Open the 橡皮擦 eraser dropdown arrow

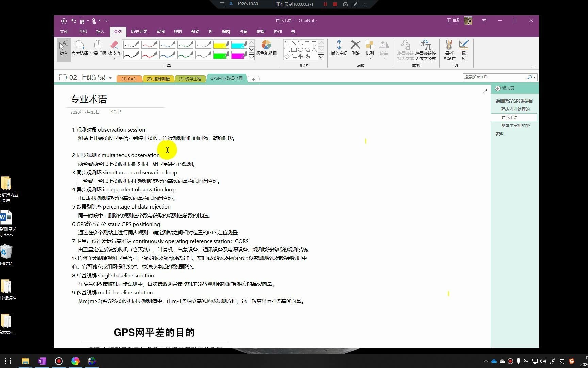pos(114,58)
